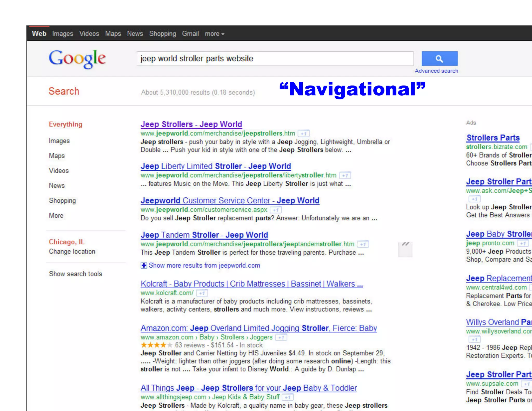532x411 pixels.
Task: Open the Kolcraft Baby Products result
Action: click(252, 284)
